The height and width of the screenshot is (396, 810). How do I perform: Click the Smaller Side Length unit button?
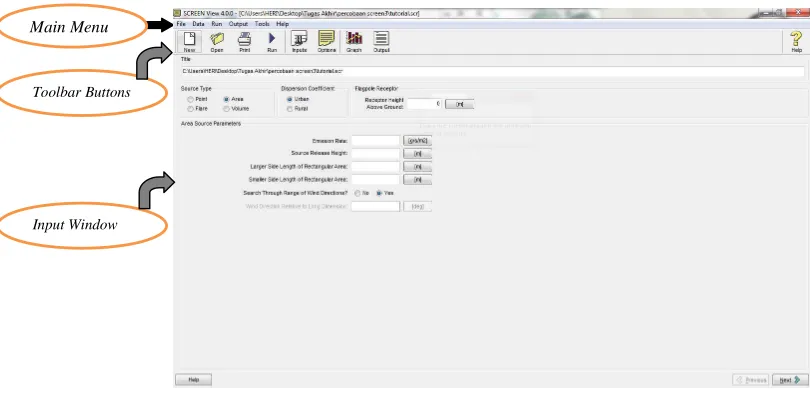(x=417, y=180)
